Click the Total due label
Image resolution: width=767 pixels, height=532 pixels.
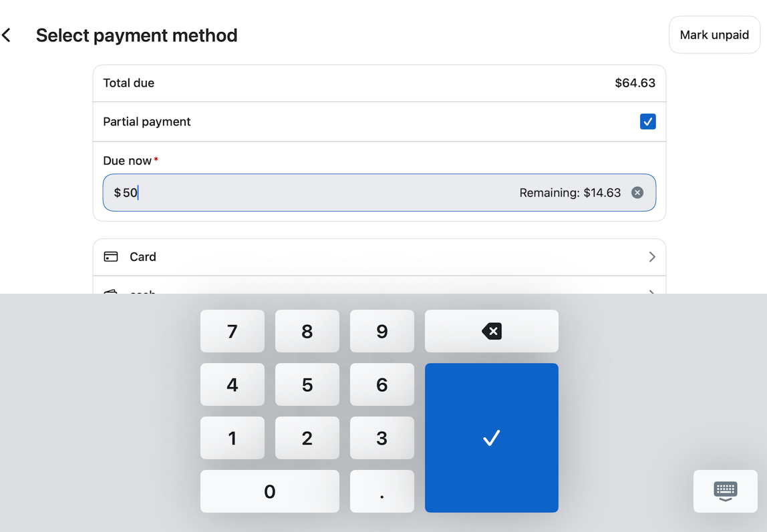[129, 83]
